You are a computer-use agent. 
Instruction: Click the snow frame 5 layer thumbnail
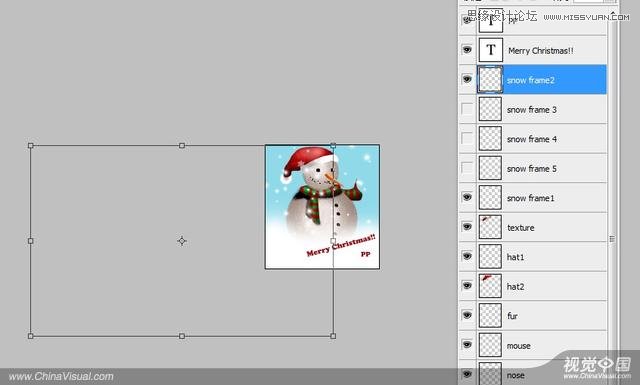(x=490, y=168)
